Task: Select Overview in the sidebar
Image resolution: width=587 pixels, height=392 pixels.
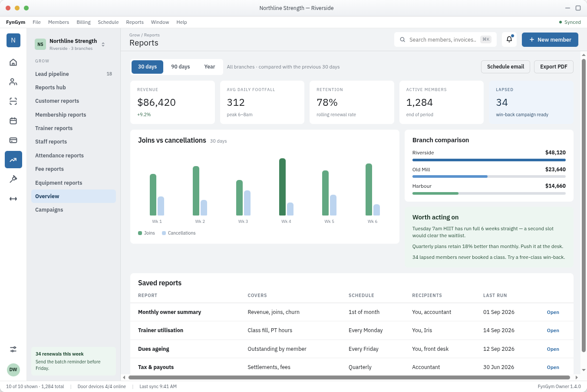Action: pos(73,196)
